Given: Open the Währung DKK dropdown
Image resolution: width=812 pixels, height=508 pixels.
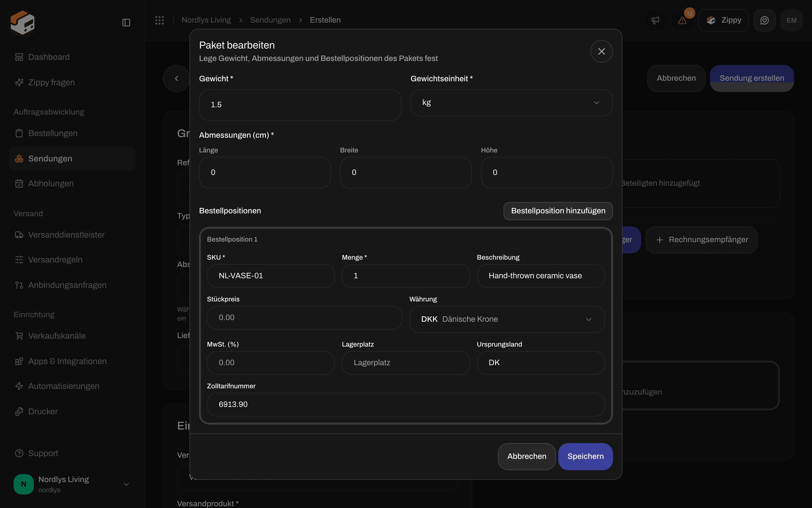Looking at the screenshot, I should tap(507, 319).
